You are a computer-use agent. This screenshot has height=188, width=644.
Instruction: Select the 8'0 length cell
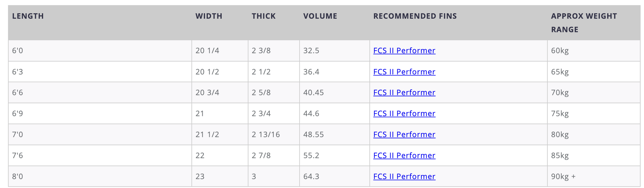pos(100,176)
